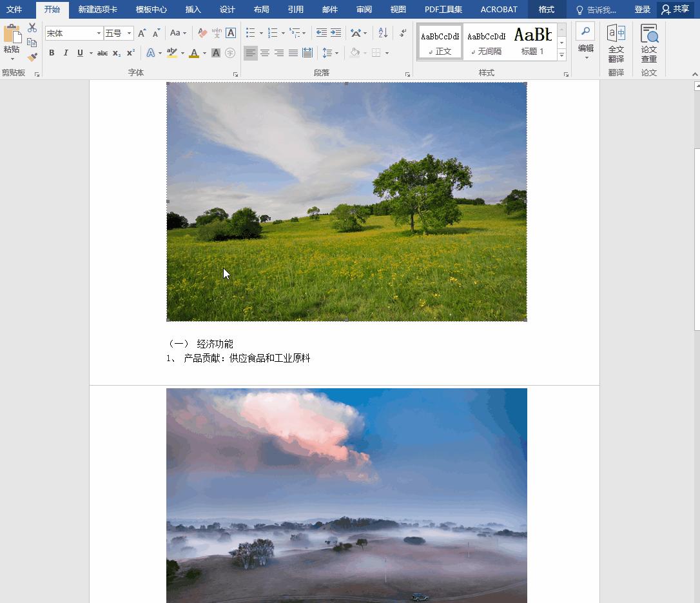Image resolution: width=700 pixels, height=603 pixels.
Task: Switch to 设计 tab
Action: (x=228, y=10)
